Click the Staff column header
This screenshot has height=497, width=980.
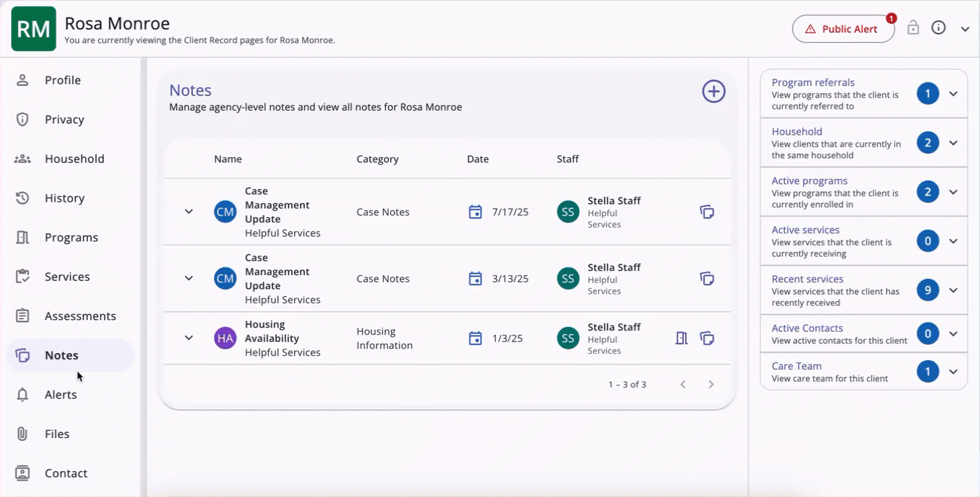568,159
